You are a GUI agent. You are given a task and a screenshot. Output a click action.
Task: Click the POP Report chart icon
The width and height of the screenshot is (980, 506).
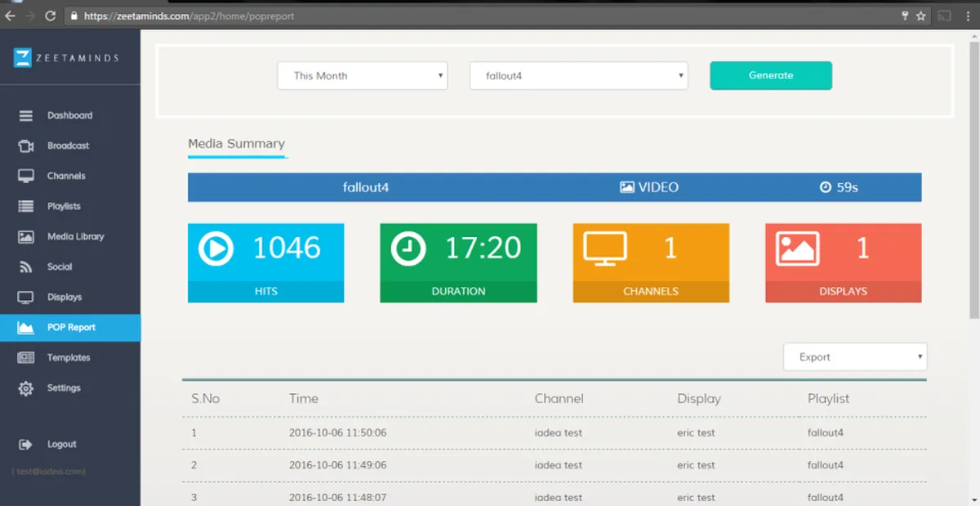click(x=26, y=328)
